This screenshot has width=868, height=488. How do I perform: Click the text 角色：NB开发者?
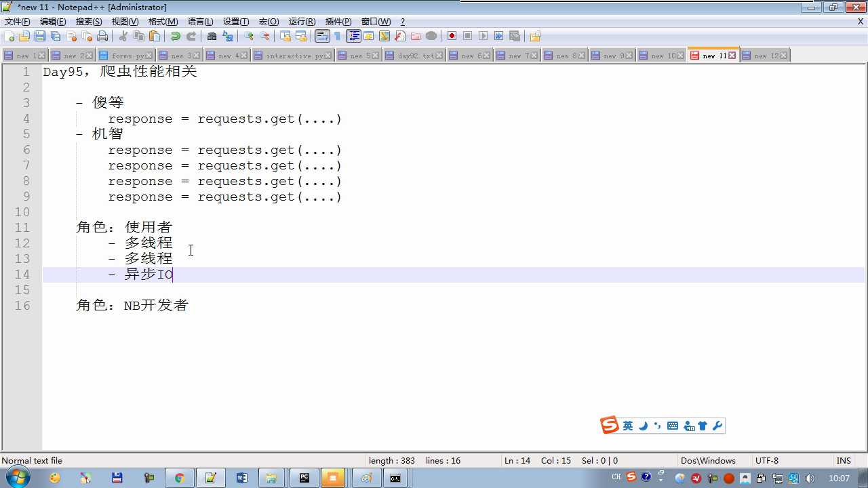point(132,306)
